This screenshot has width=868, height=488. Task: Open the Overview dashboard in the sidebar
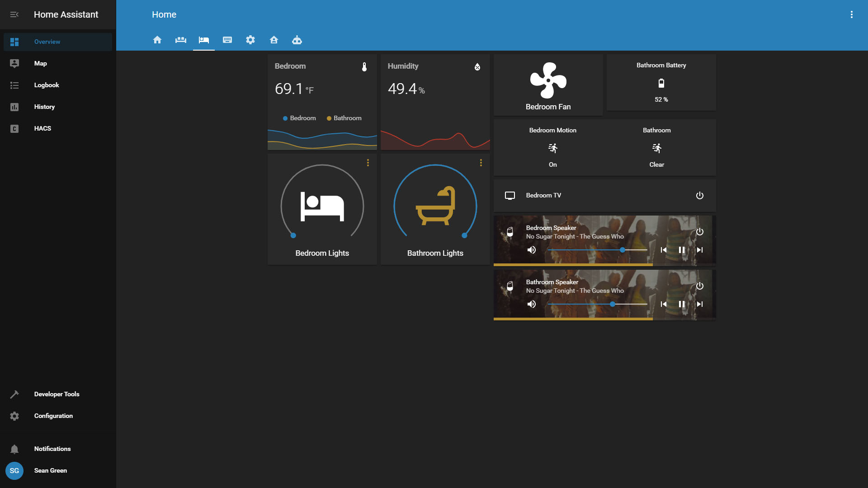[x=58, y=42]
